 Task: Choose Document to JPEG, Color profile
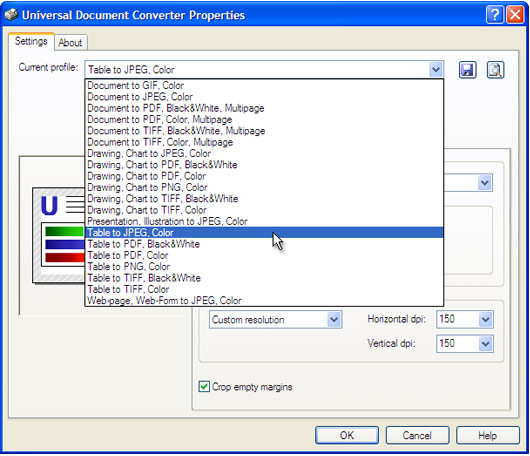pyautogui.click(x=264, y=97)
